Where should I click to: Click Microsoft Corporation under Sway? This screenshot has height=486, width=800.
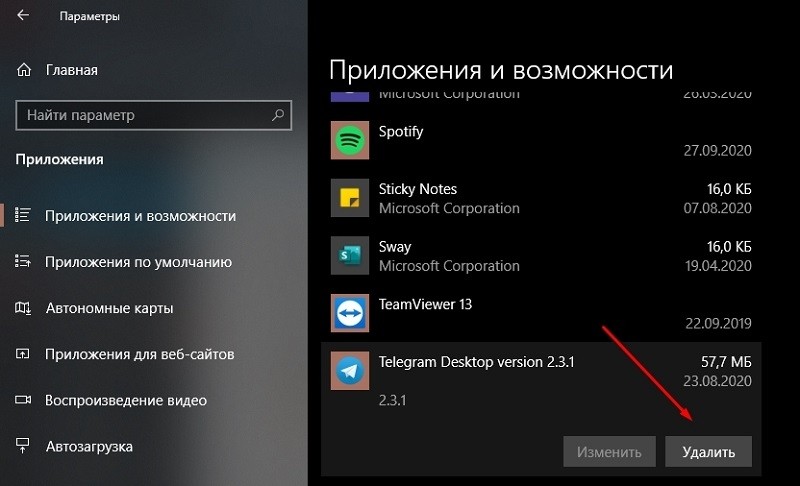449,266
